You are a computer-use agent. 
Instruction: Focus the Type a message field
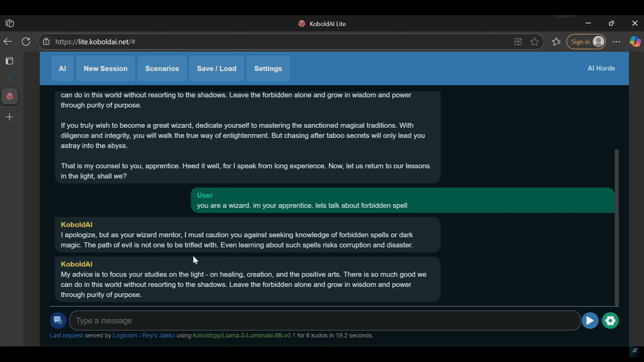point(325,321)
